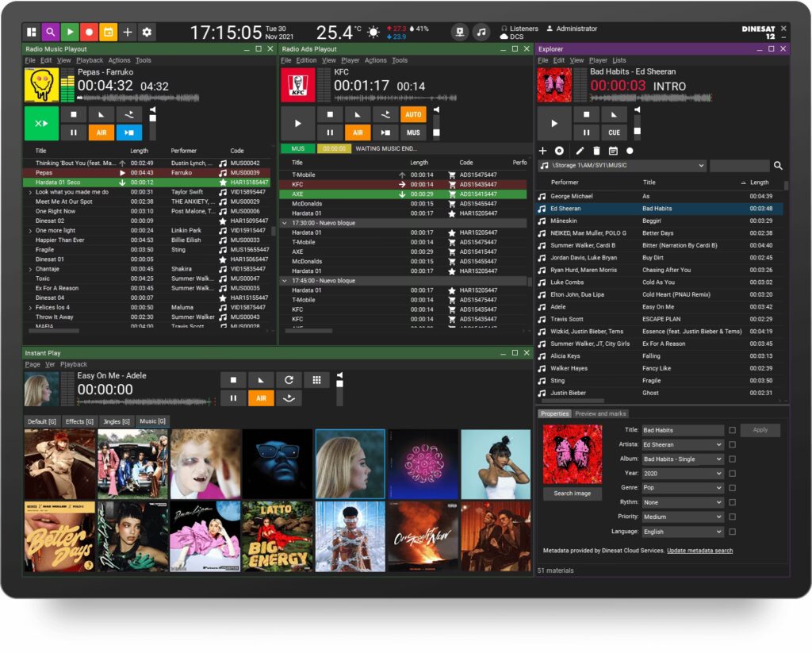
Task: Open the orange calendar scheduler icon
Action: (108, 32)
